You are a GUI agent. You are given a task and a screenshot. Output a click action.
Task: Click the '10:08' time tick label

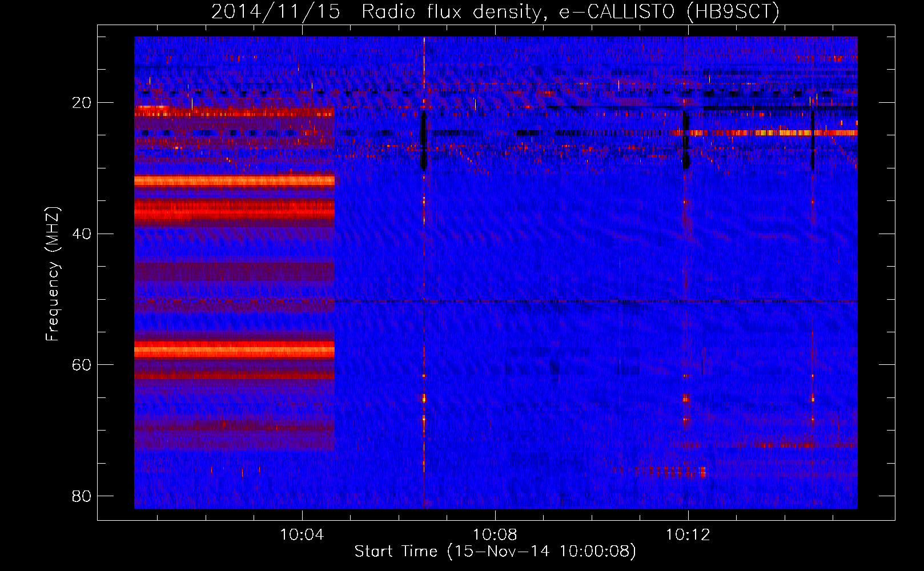coord(495,534)
